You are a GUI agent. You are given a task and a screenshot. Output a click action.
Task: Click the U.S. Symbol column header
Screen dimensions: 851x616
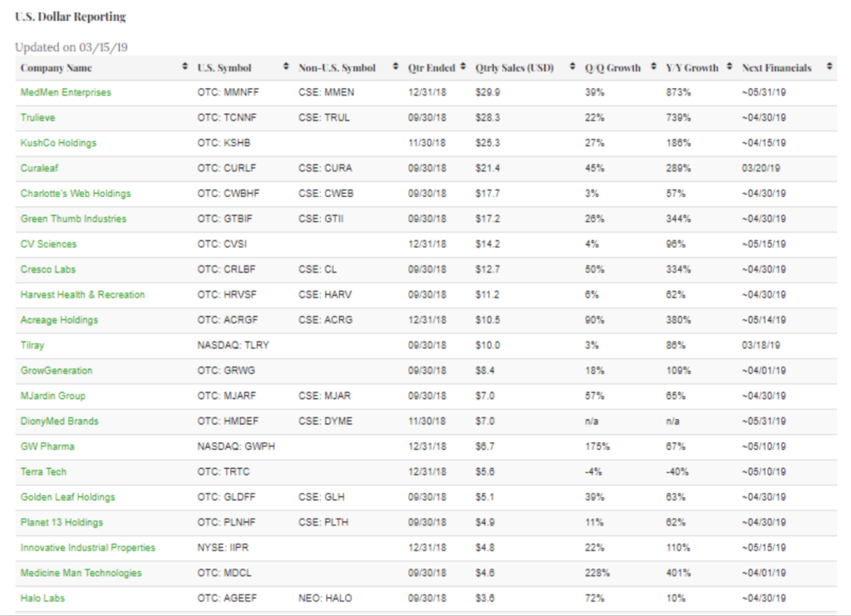224,68
